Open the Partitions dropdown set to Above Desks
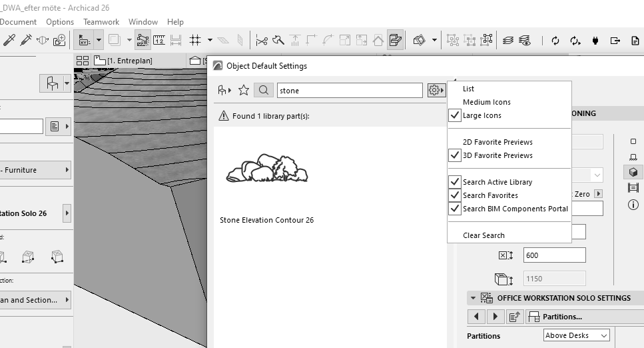Image resolution: width=644 pixels, height=348 pixels. (x=576, y=335)
